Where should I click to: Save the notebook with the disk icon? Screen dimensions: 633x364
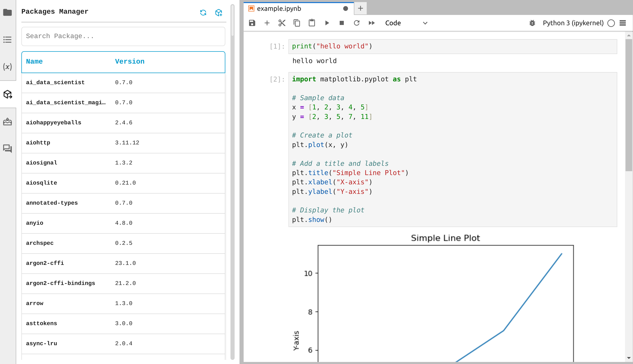coord(252,23)
